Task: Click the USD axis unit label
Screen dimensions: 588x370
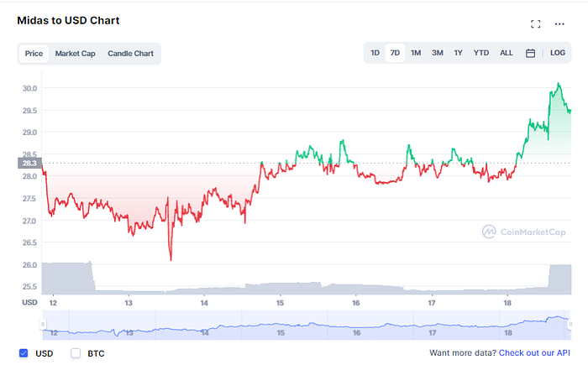Action: pyautogui.click(x=29, y=302)
